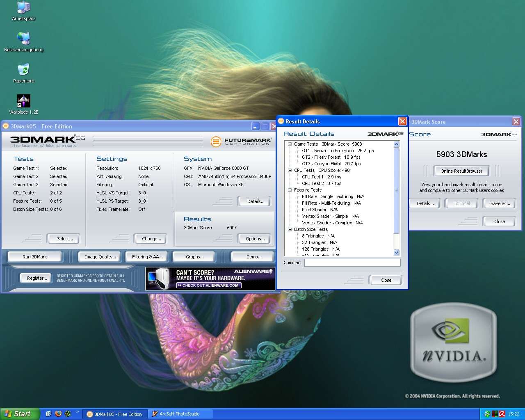Click the Register... button
This screenshot has width=525, height=420.
37,278
